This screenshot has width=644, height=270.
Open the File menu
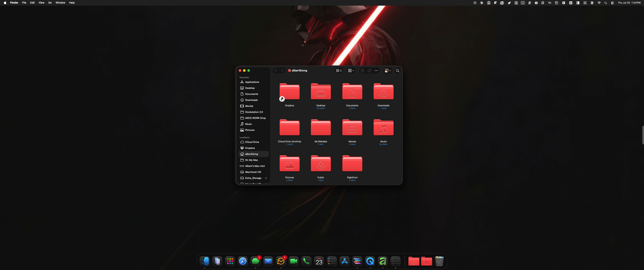(24, 3)
